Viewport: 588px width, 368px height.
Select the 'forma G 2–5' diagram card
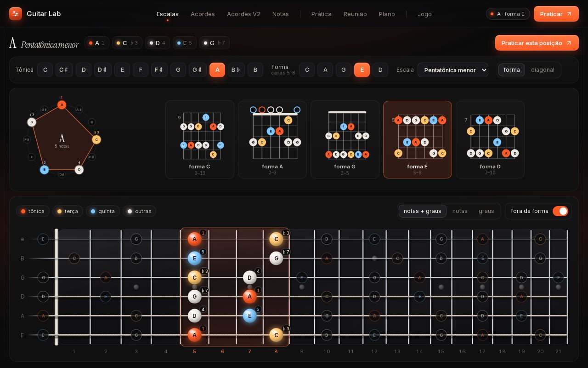click(x=345, y=139)
